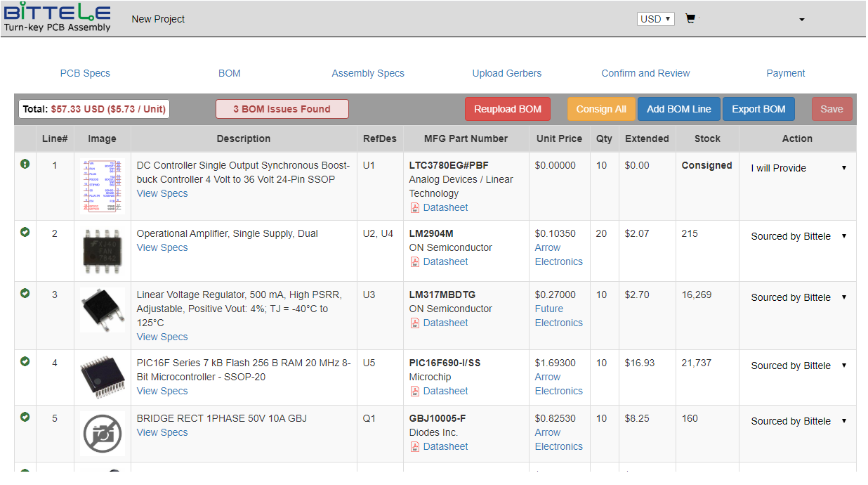Screen dimensions: 868x485
Task: Click the RefDes column header
Action: point(380,138)
